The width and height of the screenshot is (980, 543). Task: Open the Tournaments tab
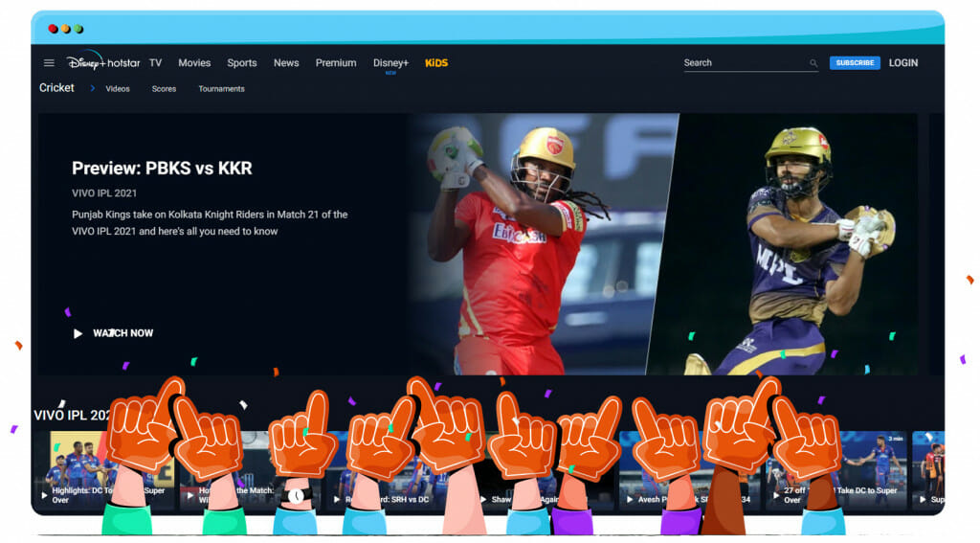221,89
